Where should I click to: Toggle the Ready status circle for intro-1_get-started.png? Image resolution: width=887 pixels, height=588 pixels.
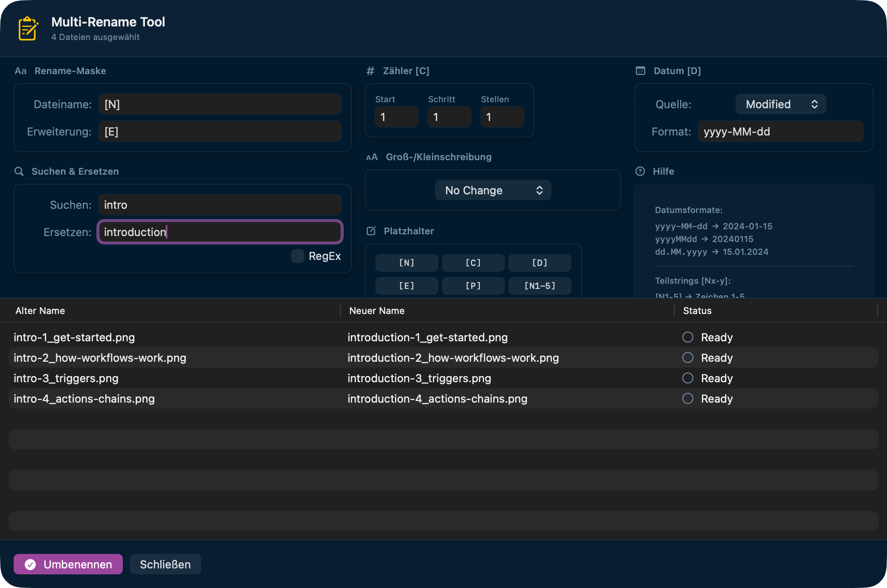coord(687,337)
